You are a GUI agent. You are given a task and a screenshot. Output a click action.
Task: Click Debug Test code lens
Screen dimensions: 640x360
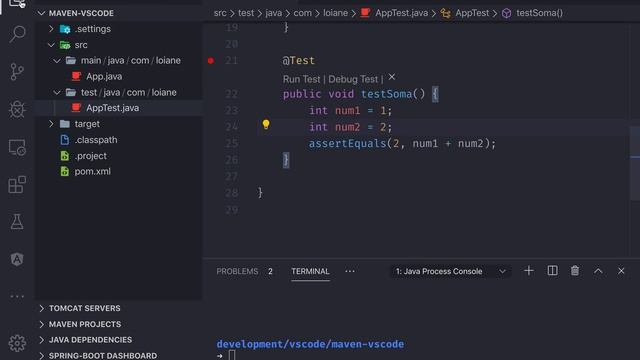[x=353, y=79]
